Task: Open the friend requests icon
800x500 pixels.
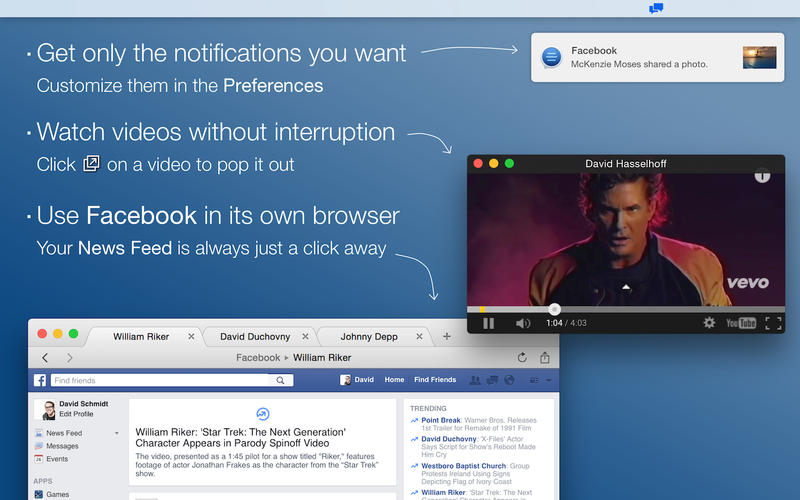Action: pyautogui.click(x=475, y=380)
